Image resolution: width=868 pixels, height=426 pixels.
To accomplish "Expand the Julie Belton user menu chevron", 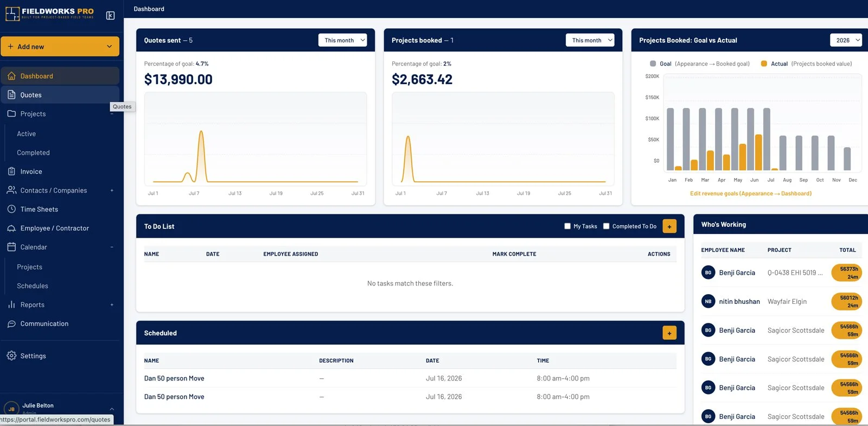I will (x=112, y=409).
